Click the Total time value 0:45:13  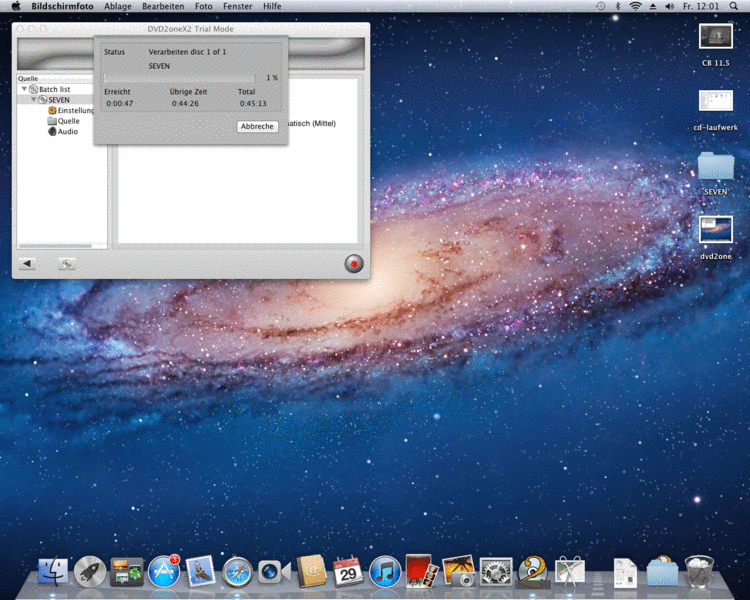253,103
